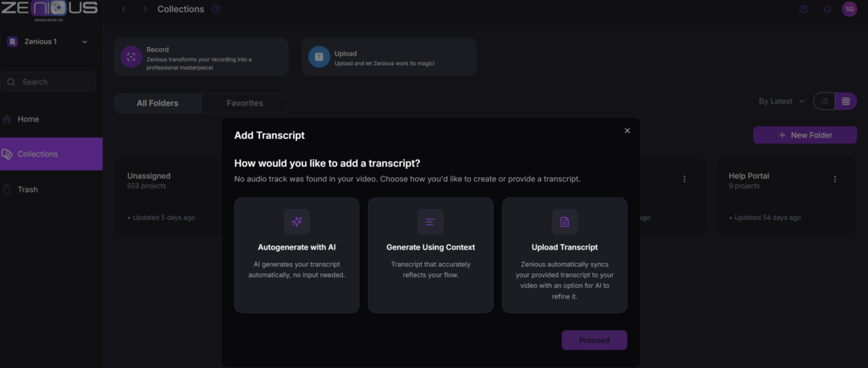
Task: Click the info icon next to the Collections title
Action: 216,9
